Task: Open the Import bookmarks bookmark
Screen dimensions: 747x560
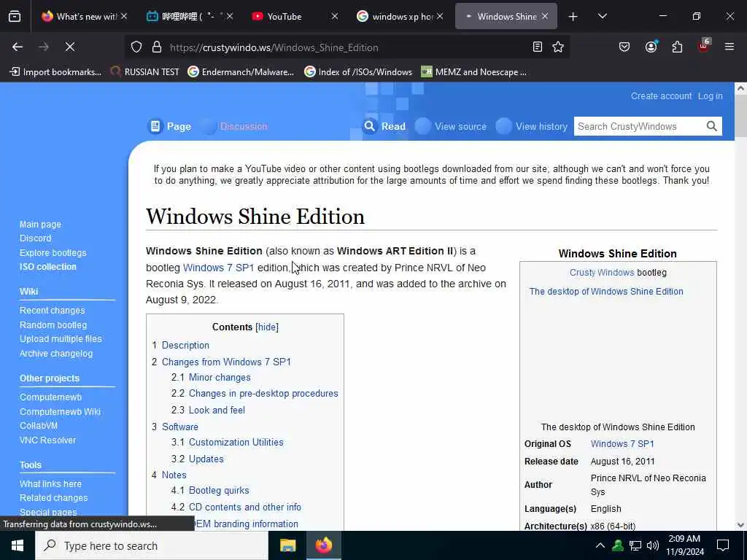Action: [55, 72]
